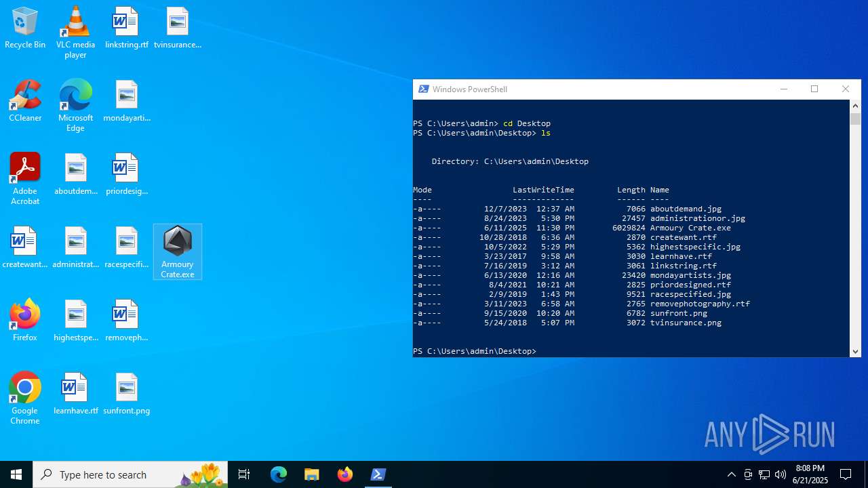Image resolution: width=868 pixels, height=488 pixels.
Task: Click 'racespecified.jpg' in PowerShell output
Action: (690, 294)
